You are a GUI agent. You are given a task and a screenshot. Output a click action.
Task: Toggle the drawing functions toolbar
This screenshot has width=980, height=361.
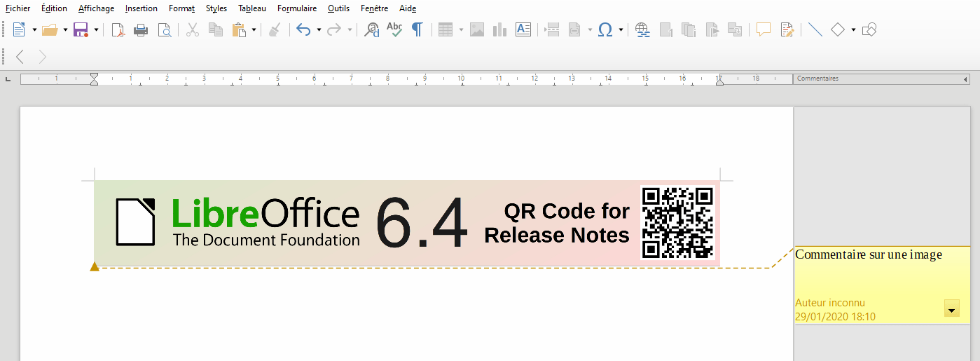point(869,29)
